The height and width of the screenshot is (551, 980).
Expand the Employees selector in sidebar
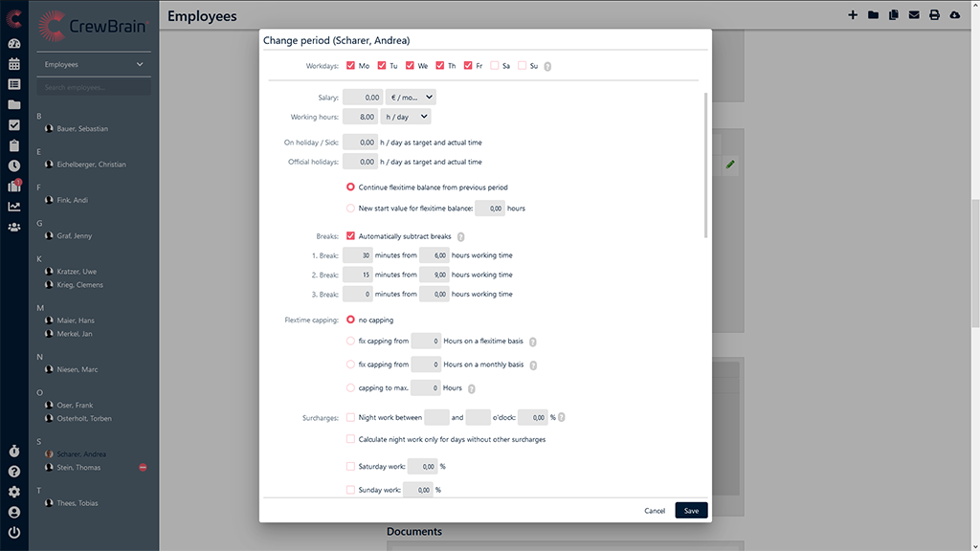tap(94, 65)
